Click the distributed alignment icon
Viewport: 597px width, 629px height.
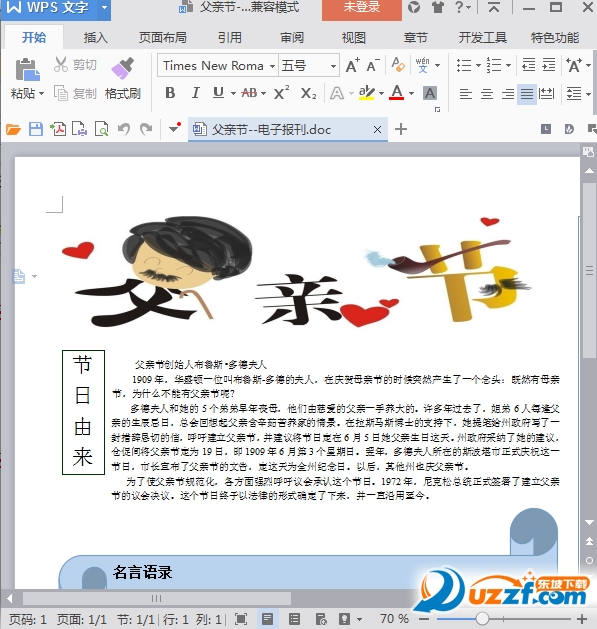546,94
